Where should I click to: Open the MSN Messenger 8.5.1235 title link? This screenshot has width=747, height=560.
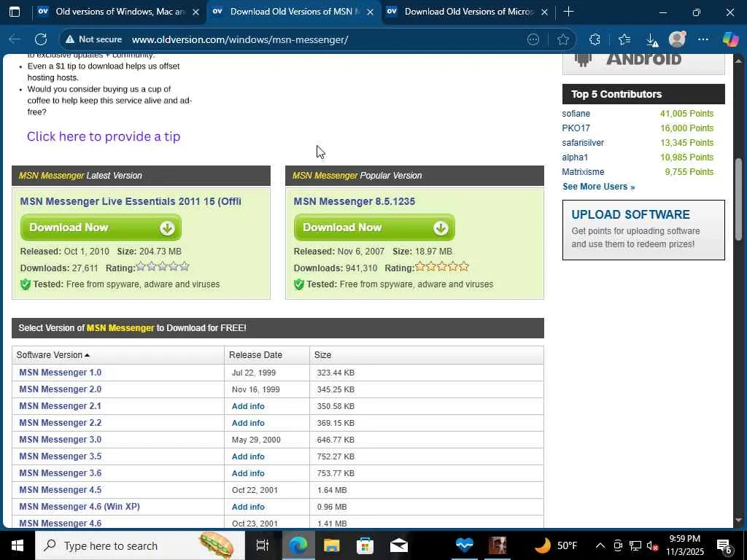(x=354, y=201)
